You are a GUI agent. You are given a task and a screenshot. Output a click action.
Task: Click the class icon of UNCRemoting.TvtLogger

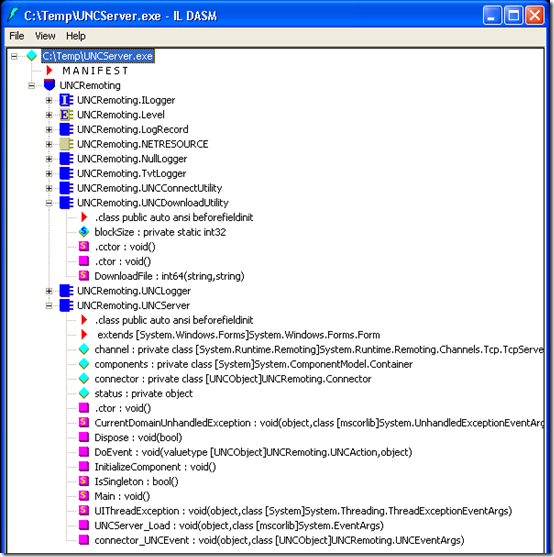[66, 173]
